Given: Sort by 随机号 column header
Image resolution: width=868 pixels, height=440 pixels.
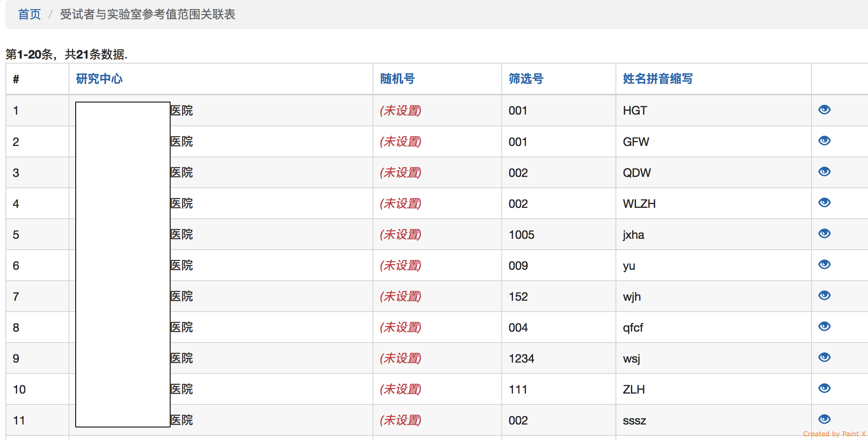Looking at the screenshot, I should point(397,79).
